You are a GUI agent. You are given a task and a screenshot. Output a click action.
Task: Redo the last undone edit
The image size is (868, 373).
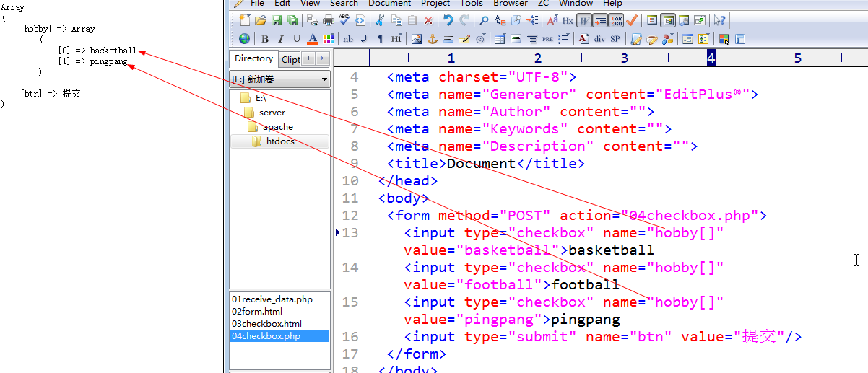pos(464,20)
